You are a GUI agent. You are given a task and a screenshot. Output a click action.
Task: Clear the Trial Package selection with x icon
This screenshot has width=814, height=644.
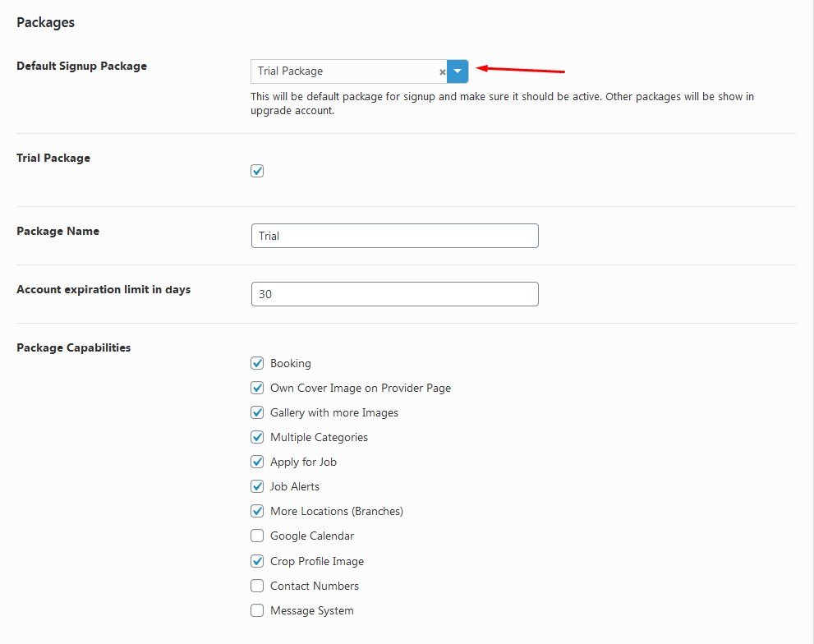coord(442,72)
